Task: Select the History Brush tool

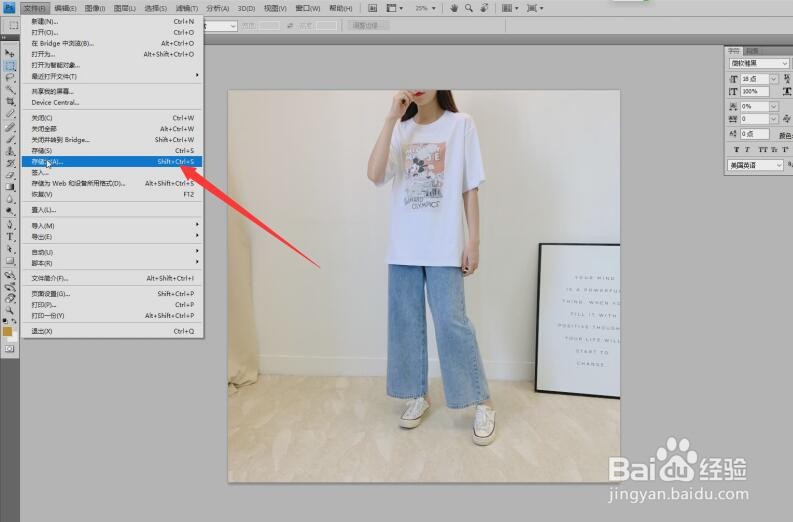Action: point(10,163)
